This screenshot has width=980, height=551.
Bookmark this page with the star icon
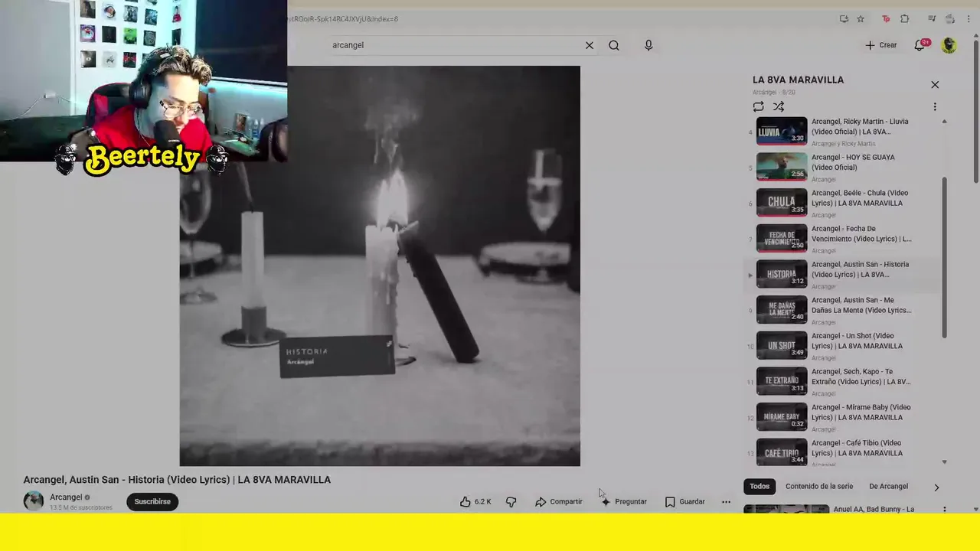861,19
